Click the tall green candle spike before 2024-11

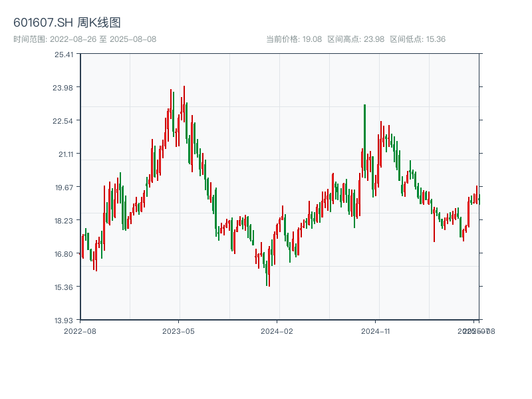[x=364, y=133]
